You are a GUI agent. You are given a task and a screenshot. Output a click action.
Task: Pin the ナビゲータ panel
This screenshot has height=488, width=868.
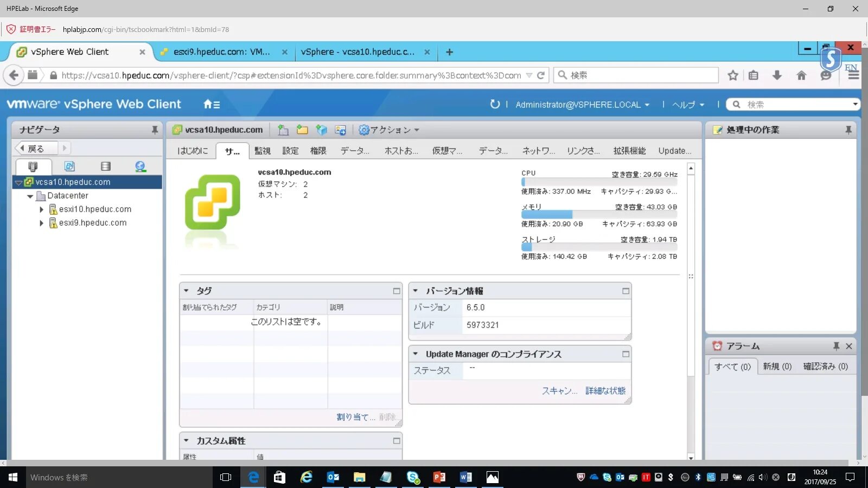[x=155, y=130]
